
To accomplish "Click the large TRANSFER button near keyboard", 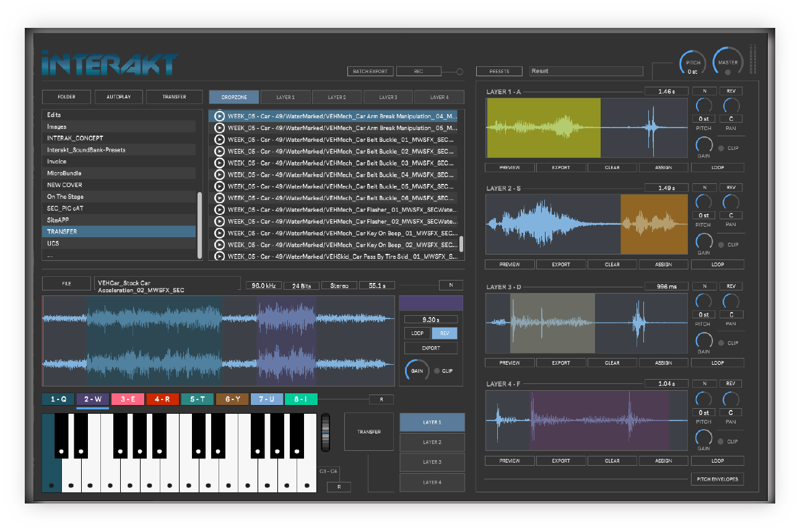I will [x=369, y=432].
